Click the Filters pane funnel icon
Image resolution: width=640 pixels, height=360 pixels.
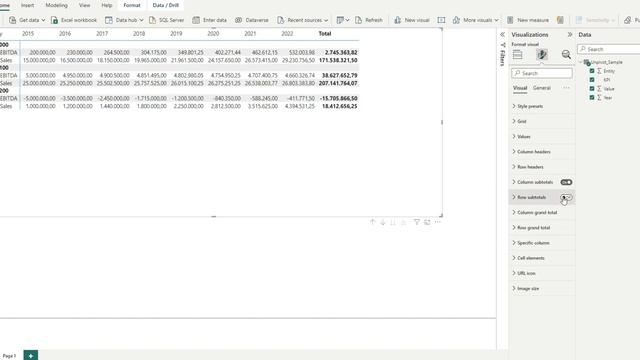click(503, 45)
